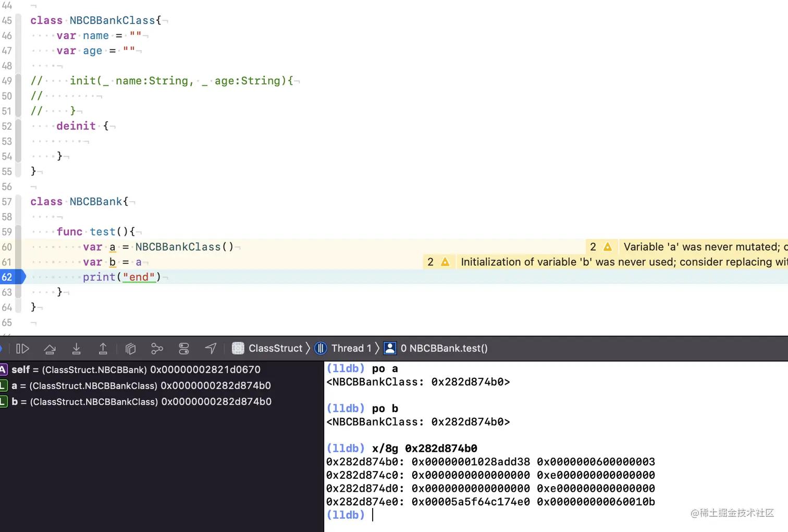Click the "end" string literal on line 62
The image size is (788, 532).
(x=139, y=277)
